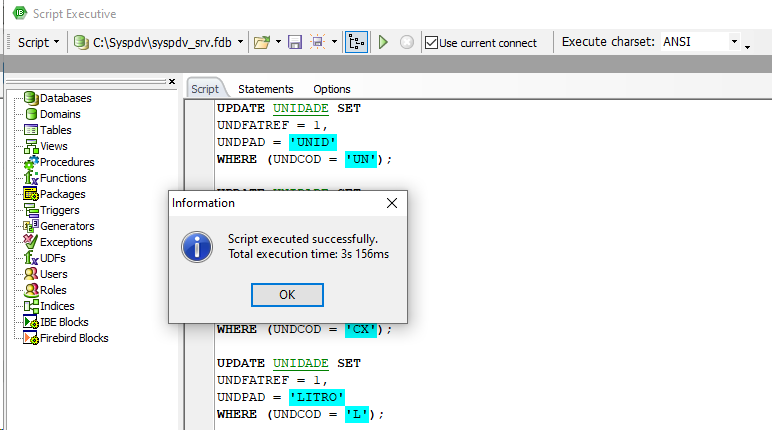Expand the Open folder dropdown arrow
This screenshot has height=430, width=772.
click(278, 42)
